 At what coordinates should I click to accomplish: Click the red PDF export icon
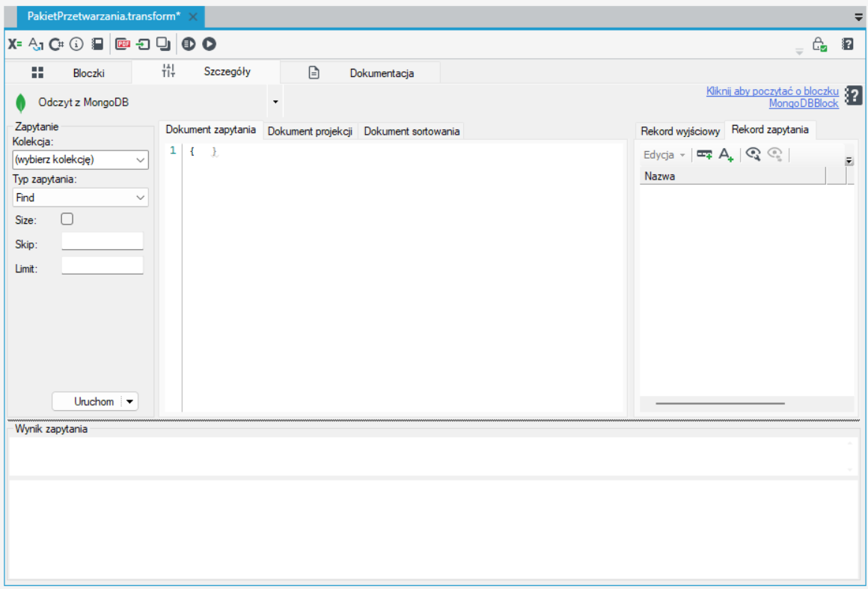(123, 44)
